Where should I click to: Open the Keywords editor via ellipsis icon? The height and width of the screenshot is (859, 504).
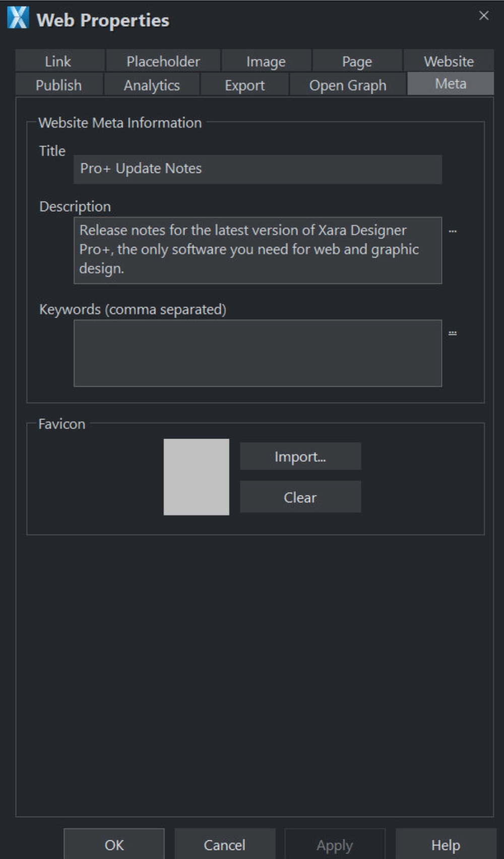(453, 333)
